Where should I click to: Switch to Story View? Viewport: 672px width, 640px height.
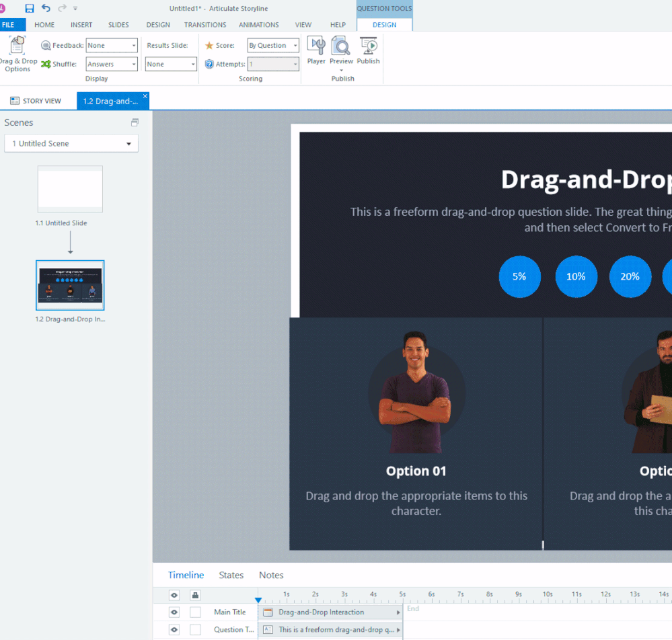pos(36,101)
